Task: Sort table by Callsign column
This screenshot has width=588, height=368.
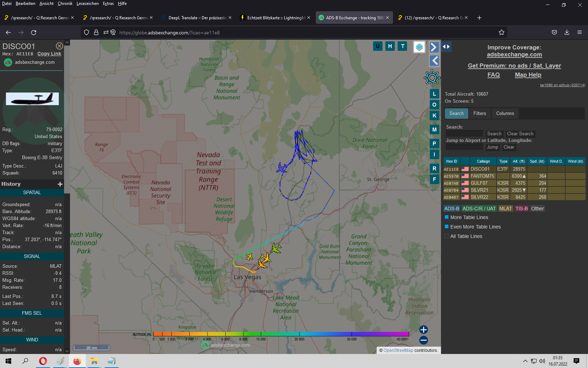Action: coord(483,161)
